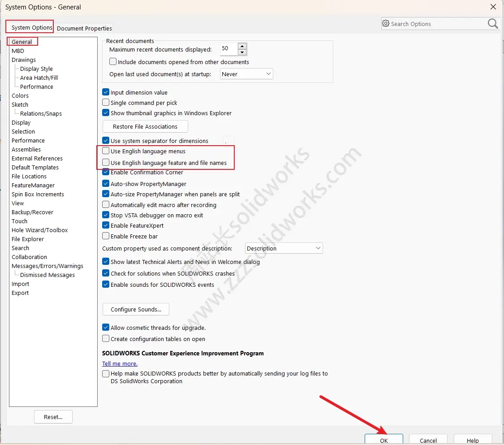Enable Single command per pick
Screen dimensions: 504x445
(105, 103)
